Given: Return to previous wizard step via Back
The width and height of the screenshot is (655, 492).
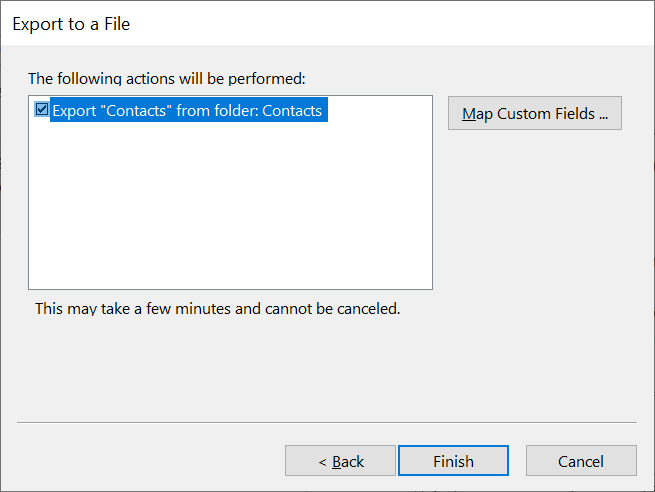Looking at the screenshot, I should click(x=340, y=461).
